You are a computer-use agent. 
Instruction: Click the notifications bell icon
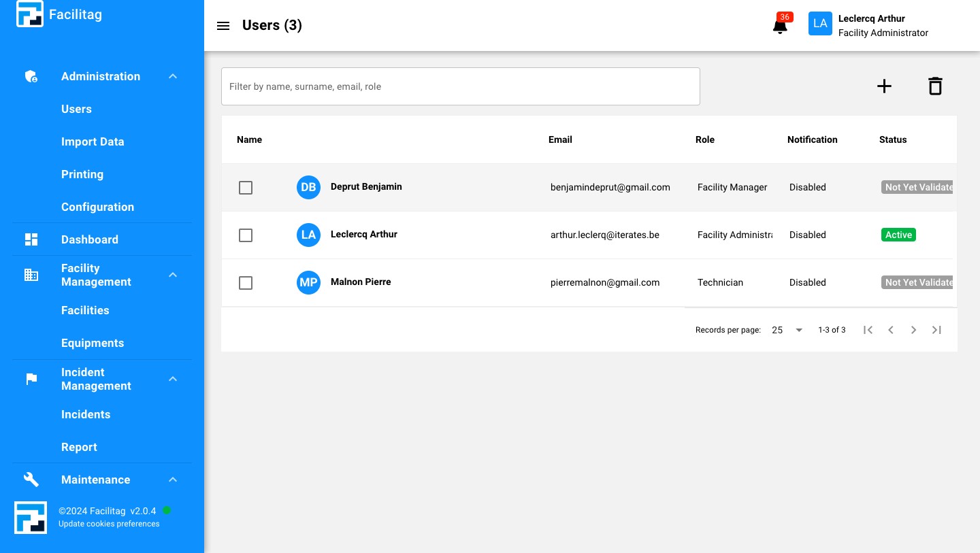pyautogui.click(x=780, y=27)
